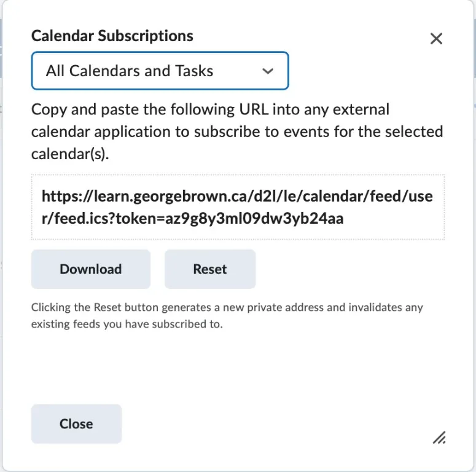Click the https://learn.georgebrown.ca URL line
This screenshot has height=472, width=476.
point(237,197)
